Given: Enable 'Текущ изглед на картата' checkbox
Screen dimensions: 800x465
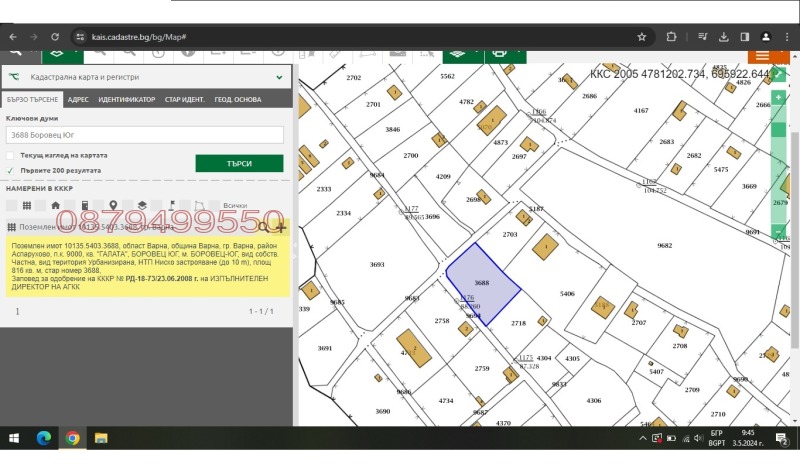Looking at the screenshot, I should [x=10, y=156].
